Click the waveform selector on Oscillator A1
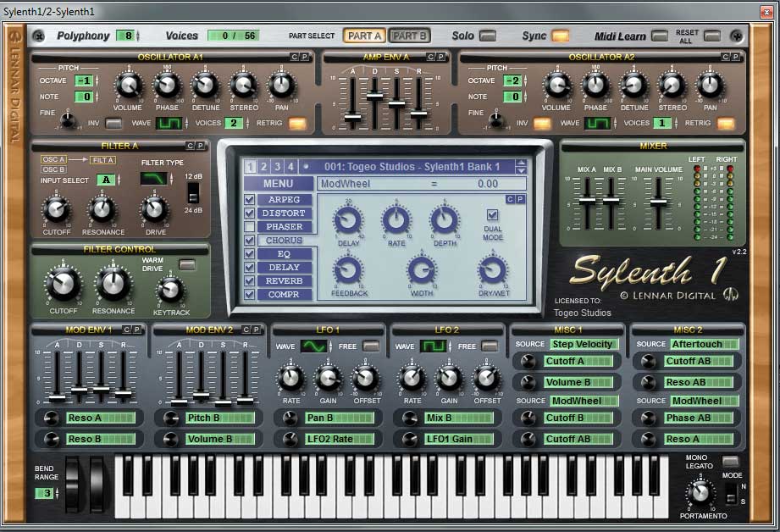 click(x=169, y=123)
